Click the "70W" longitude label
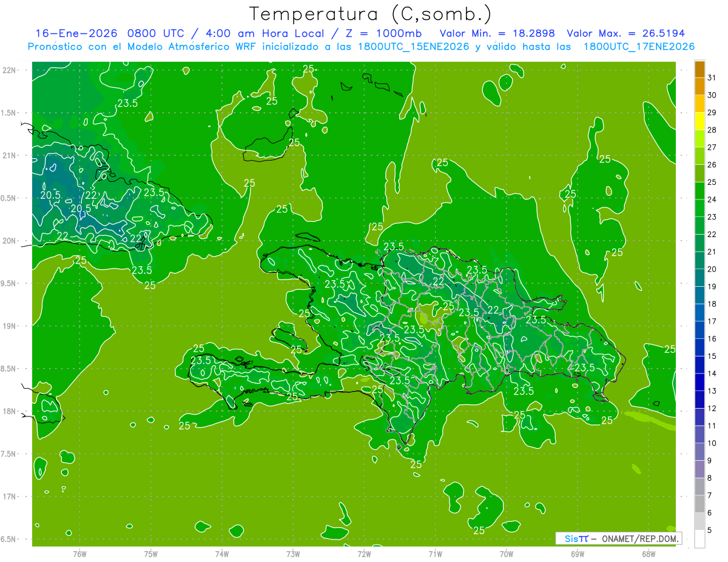This screenshot has height=562, width=728. pyautogui.click(x=506, y=554)
